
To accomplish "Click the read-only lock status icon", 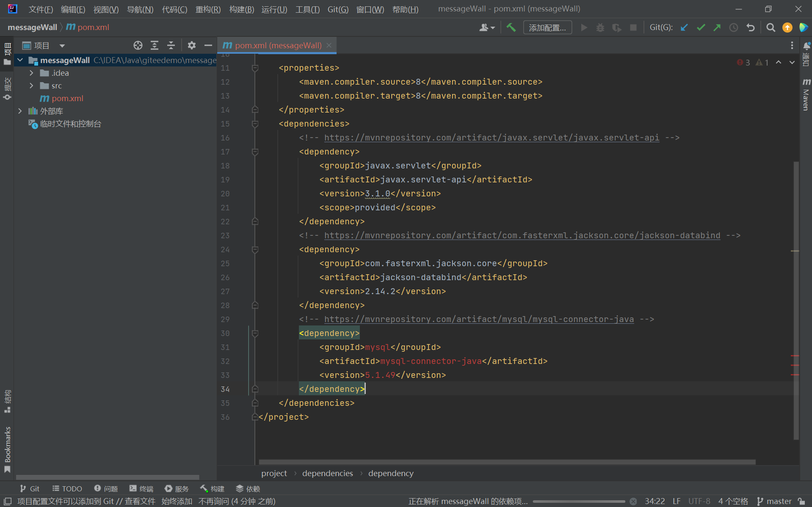I will [x=801, y=501].
